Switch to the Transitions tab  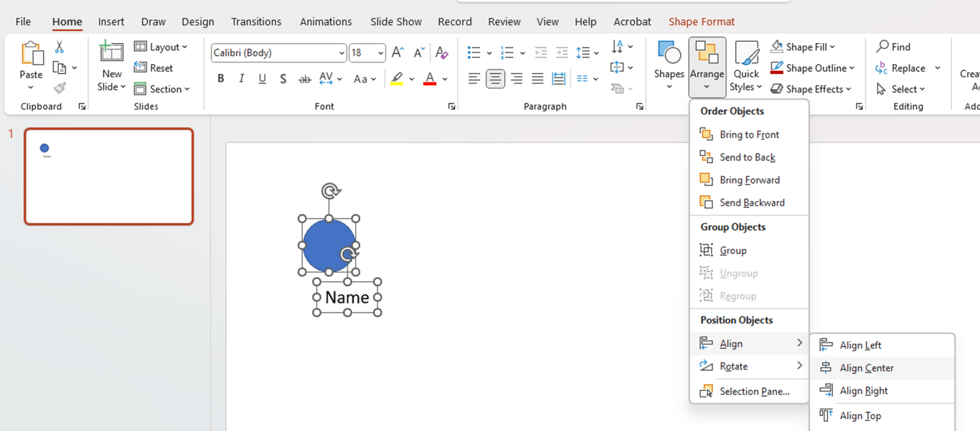point(256,22)
